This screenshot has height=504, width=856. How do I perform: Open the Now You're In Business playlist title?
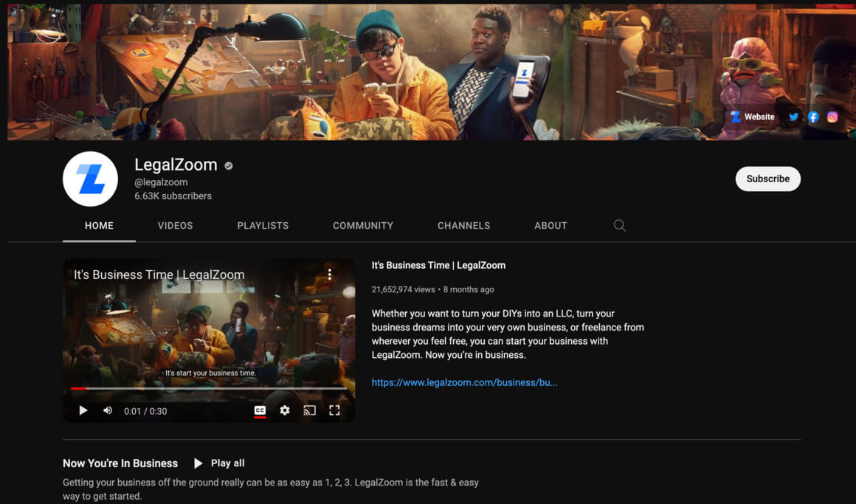(120, 463)
